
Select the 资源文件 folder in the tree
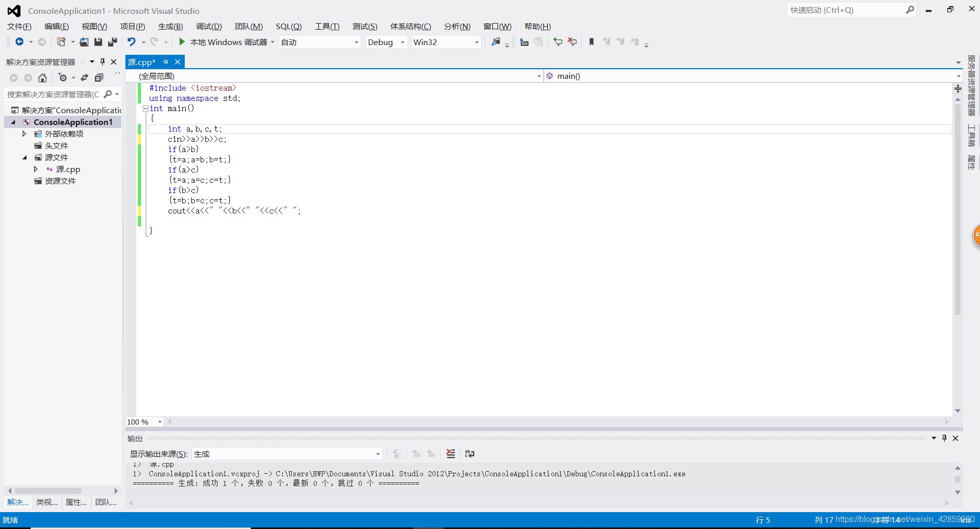[60, 181]
